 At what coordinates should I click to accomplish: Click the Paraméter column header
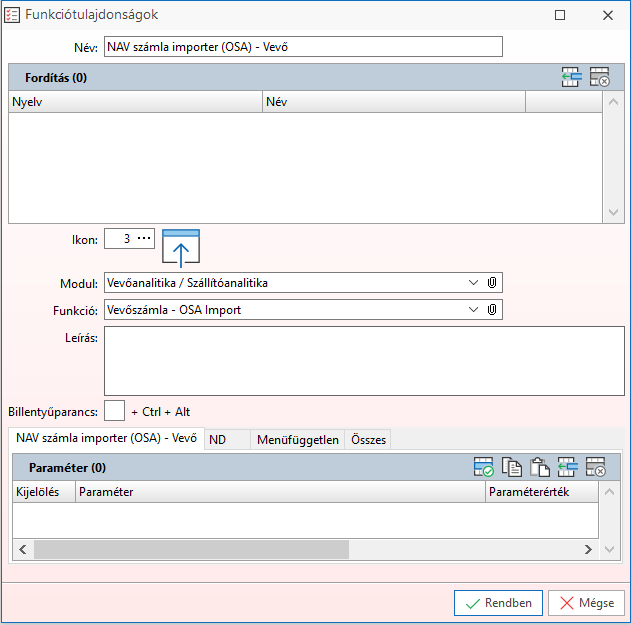point(280,492)
